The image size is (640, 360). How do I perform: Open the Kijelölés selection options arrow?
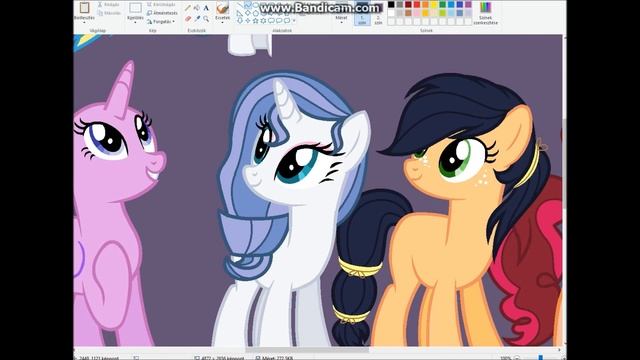pyautogui.click(x=135, y=22)
